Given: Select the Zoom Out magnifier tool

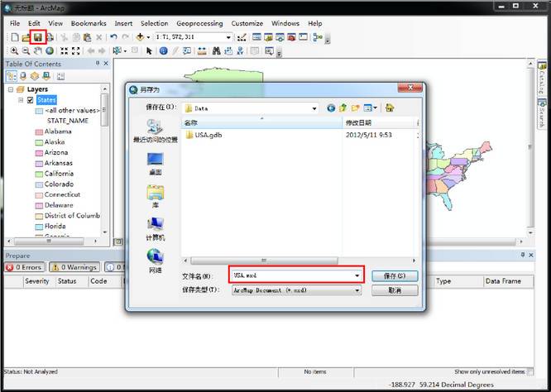Looking at the screenshot, I should point(26,51).
